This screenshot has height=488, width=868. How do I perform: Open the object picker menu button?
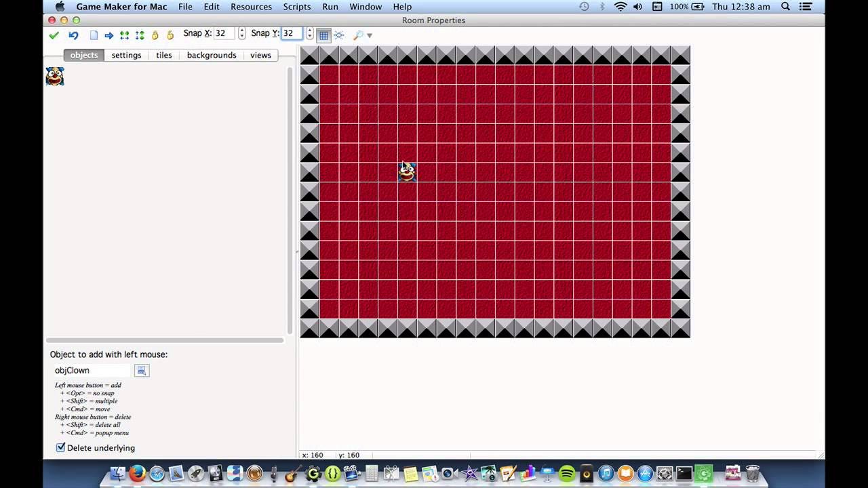click(142, 370)
